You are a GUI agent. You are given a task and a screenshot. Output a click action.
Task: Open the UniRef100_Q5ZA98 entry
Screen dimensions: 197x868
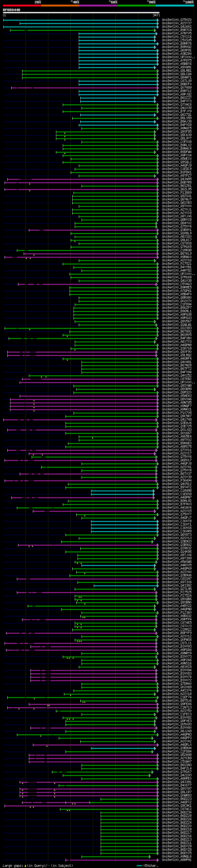point(176,755)
